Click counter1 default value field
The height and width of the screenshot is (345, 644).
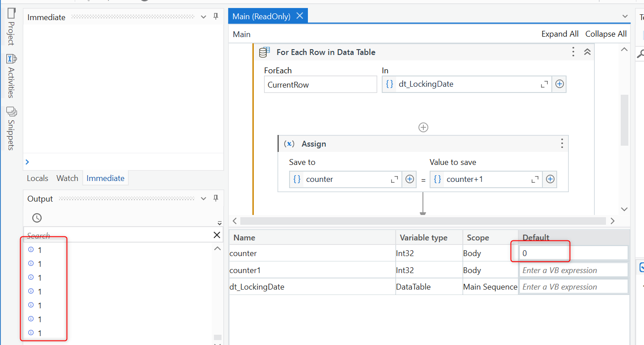pyautogui.click(x=574, y=270)
